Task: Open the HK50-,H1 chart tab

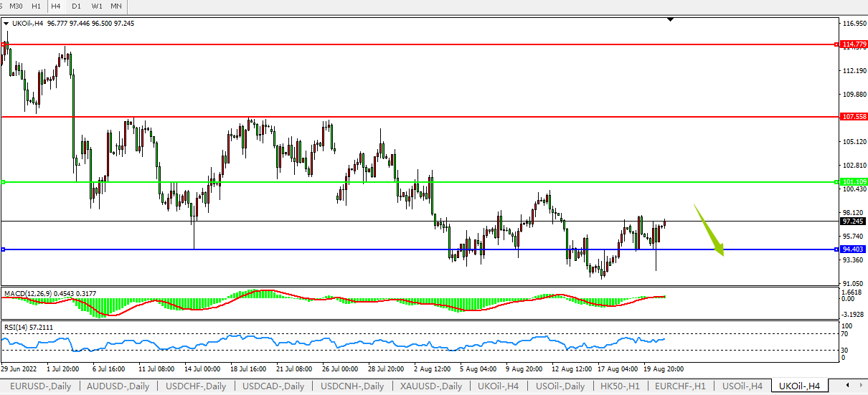Action: point(618,386)
